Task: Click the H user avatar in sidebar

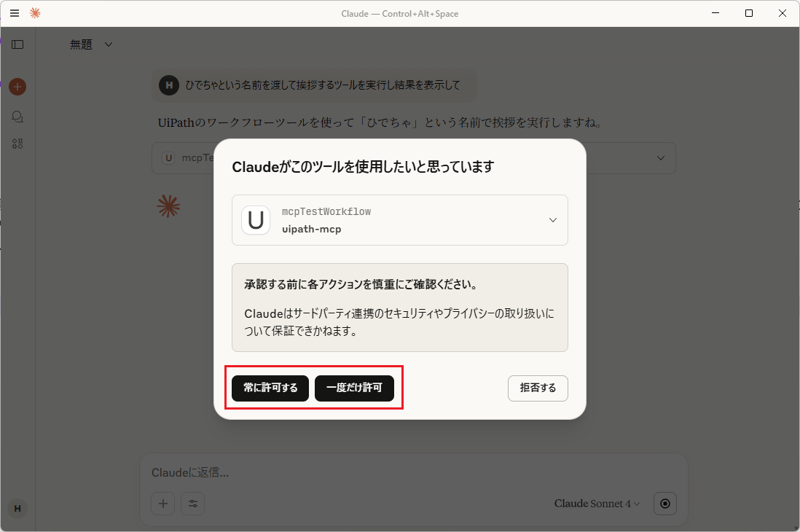Action: pyautogui.click(x=17, y=509)
